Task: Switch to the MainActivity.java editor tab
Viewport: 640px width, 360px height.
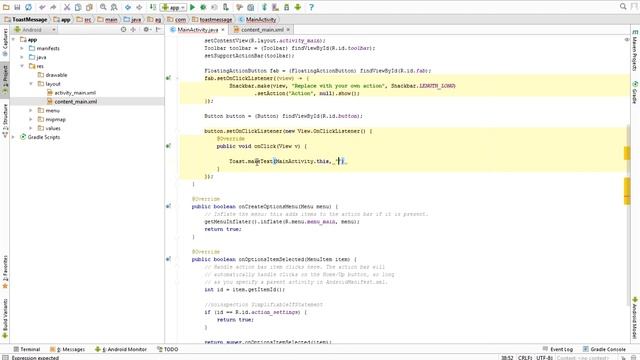Action: pos(197,30)
